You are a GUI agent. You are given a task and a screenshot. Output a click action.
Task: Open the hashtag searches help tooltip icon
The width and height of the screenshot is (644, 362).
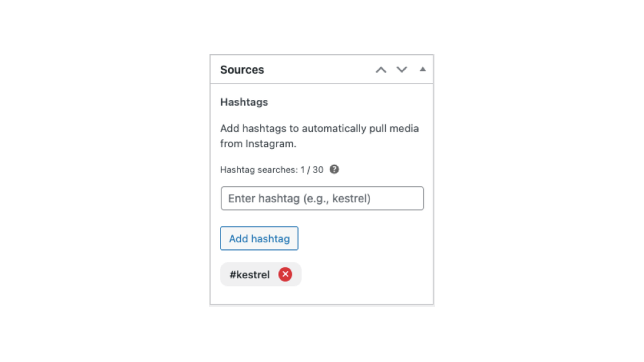[x=334, y=169]
